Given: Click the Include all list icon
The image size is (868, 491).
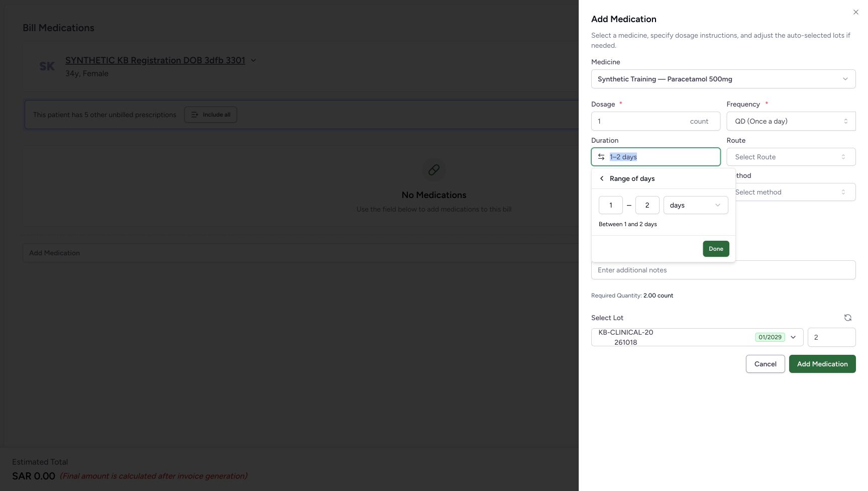Looking at the screenshot, I should coord(195,115).
